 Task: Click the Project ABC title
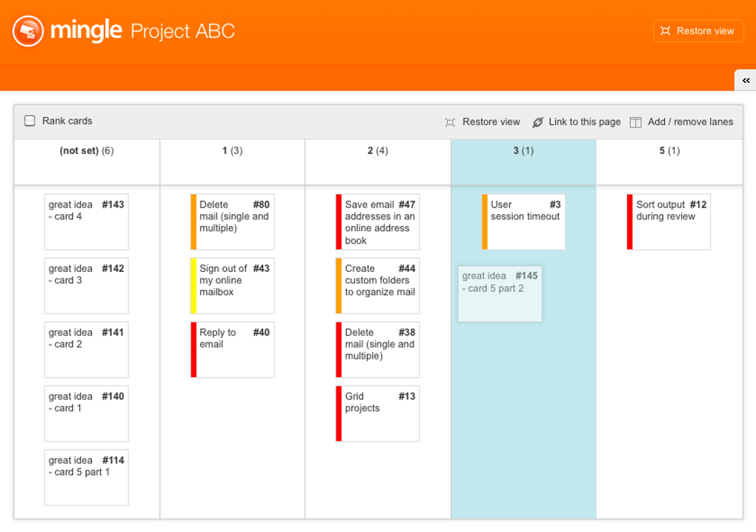click(x=182, y=31)
